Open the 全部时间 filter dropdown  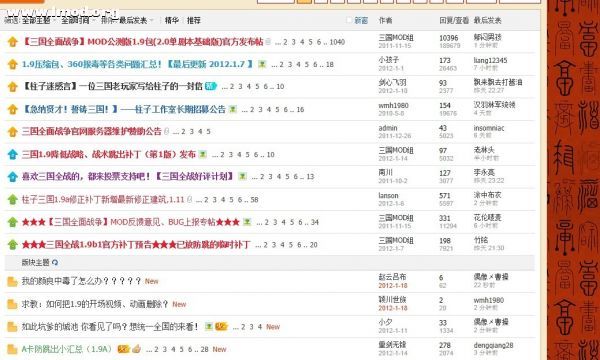[77, 20]
